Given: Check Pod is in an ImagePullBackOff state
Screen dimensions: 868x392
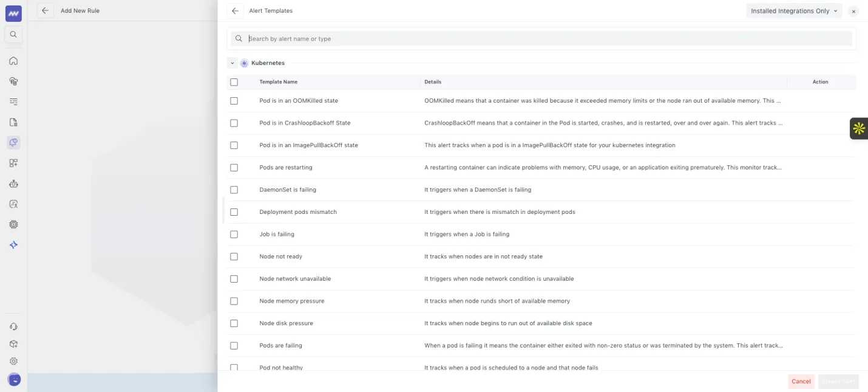Looking at the screenshot, I should pos(234,145).
